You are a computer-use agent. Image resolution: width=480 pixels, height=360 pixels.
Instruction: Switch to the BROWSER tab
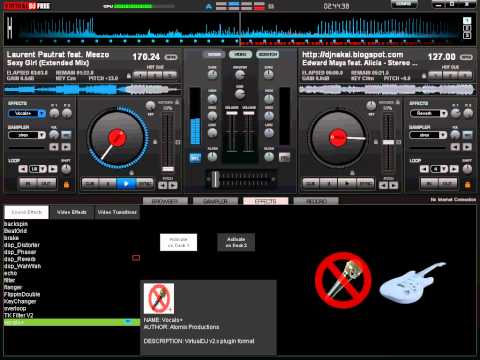coord(165,201)
